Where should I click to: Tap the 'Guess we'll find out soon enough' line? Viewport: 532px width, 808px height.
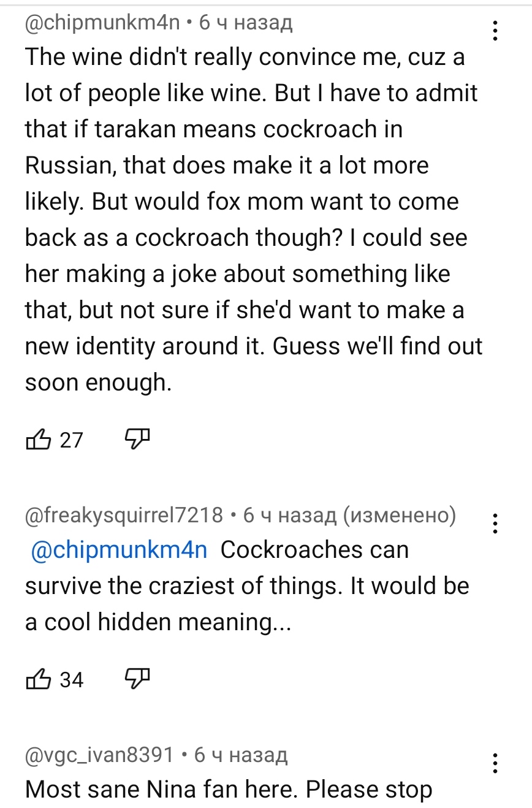[x=254, y=364]
